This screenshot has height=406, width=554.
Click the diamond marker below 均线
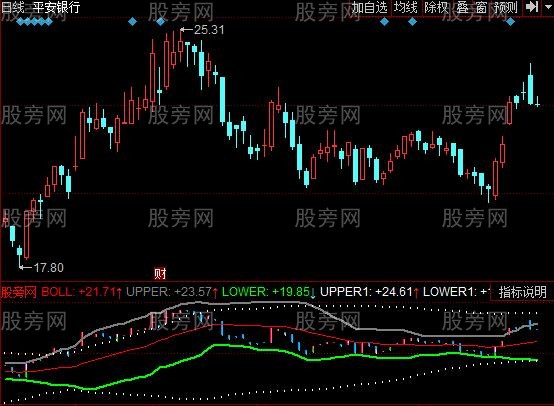pyautogui.click(x=412, y=22)
